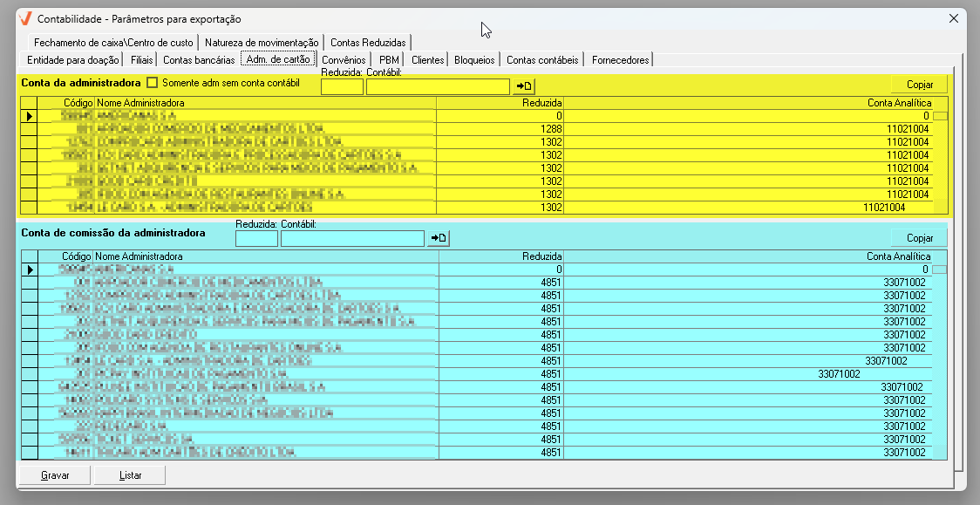Click the Conta de comissão da administradora label

point(113,233)
